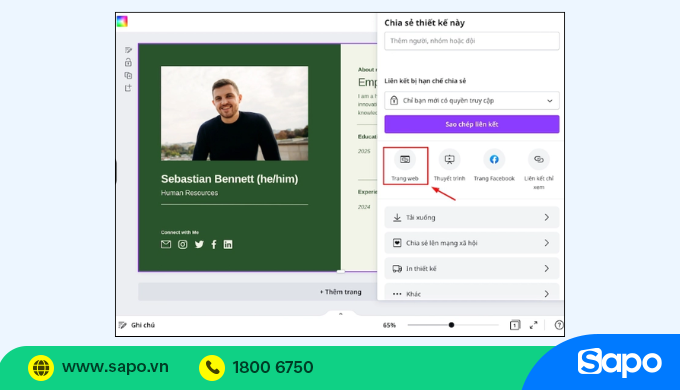Click the Chia sẻ thiết kế này heading
Viewport: 680px width, 390px height.
(425, 23)
